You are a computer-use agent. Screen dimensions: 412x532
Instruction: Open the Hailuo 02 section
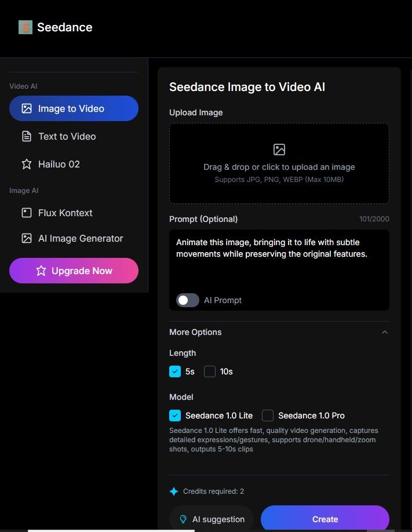[x=74, y=164]
